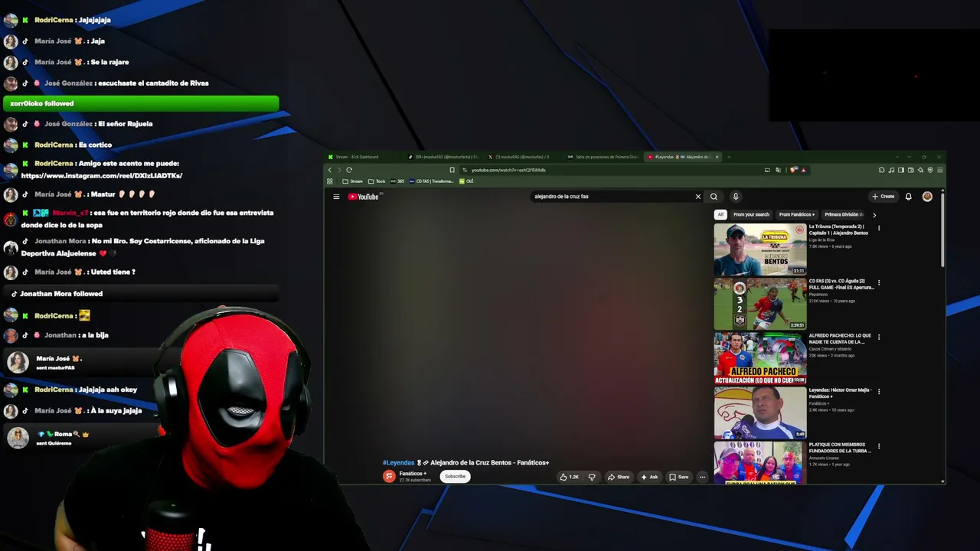Play Alfredo Pacheco video thumbnail

click(759, 358)
